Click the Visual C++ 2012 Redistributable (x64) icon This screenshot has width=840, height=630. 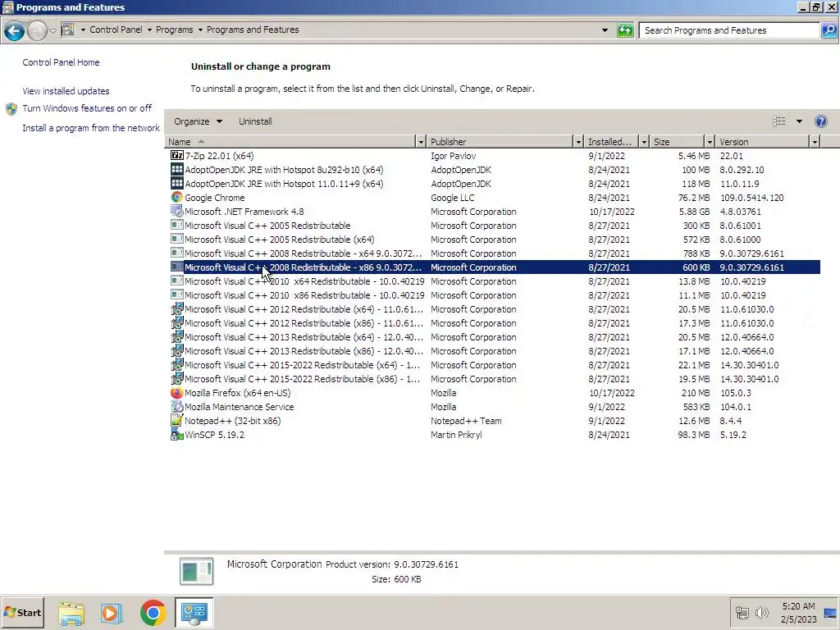pos(177,308)
